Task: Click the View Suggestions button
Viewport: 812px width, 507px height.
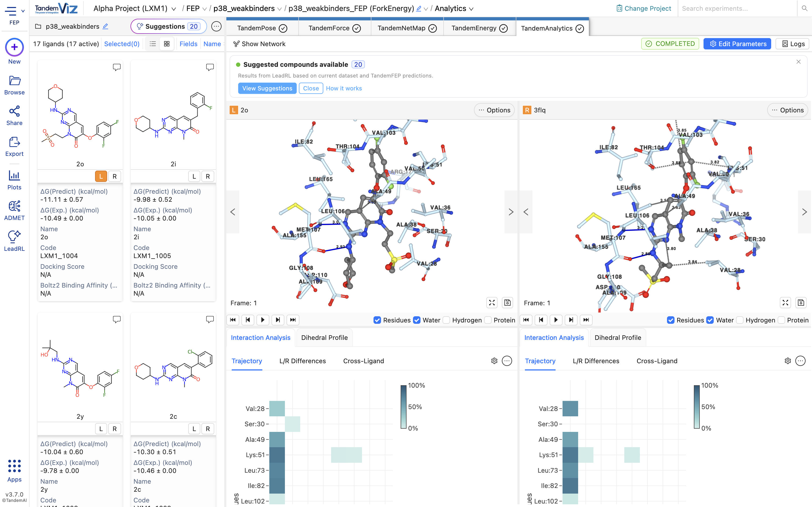Action: pyautogui.click(x=267, y=88)
